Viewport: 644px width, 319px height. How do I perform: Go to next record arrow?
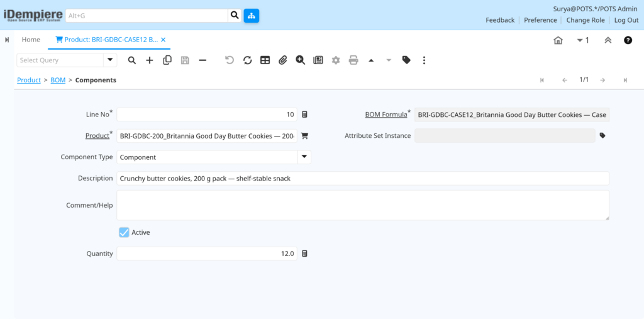602,80
